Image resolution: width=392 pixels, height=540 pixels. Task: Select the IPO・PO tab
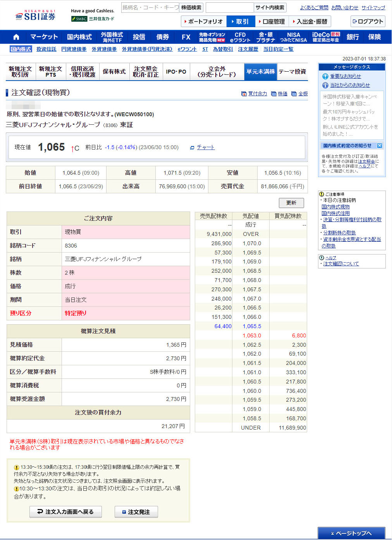176,72
